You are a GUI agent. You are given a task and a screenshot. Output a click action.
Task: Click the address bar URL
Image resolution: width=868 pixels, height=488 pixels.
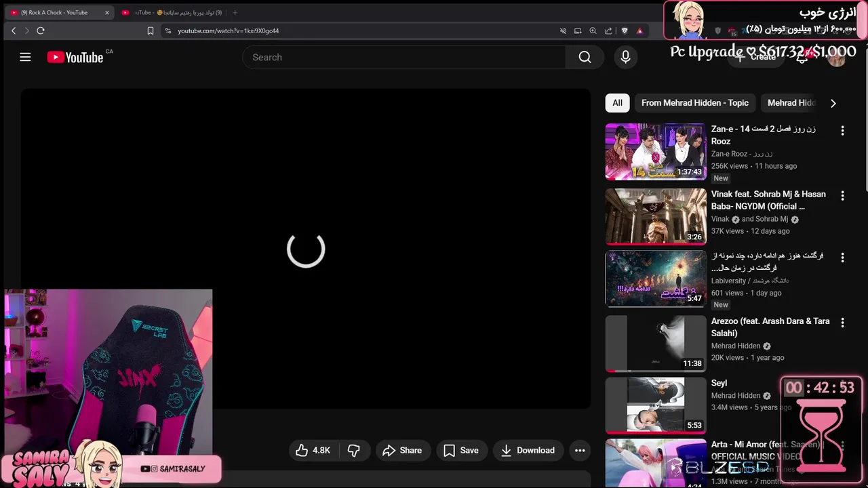[x=229, y=30]
